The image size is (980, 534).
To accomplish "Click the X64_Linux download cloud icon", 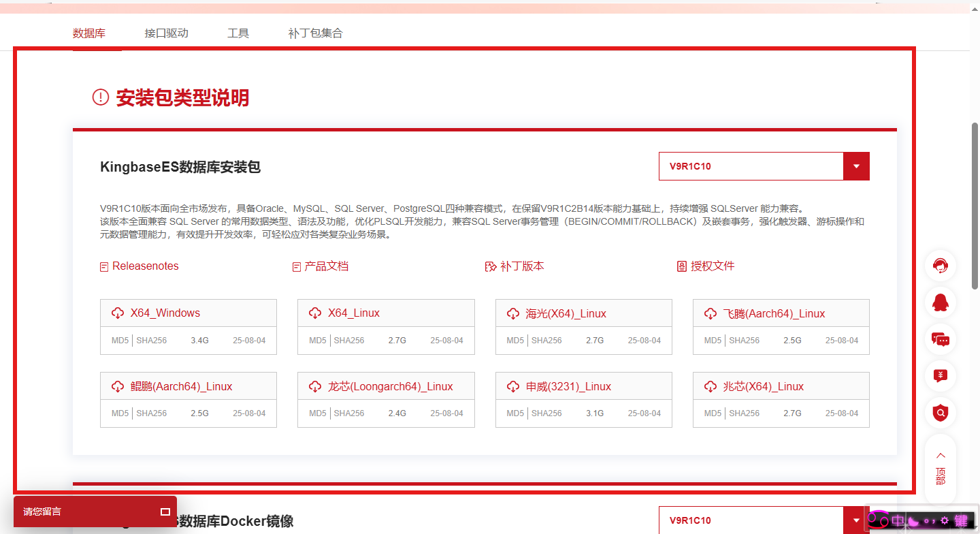I will point(315,313).
